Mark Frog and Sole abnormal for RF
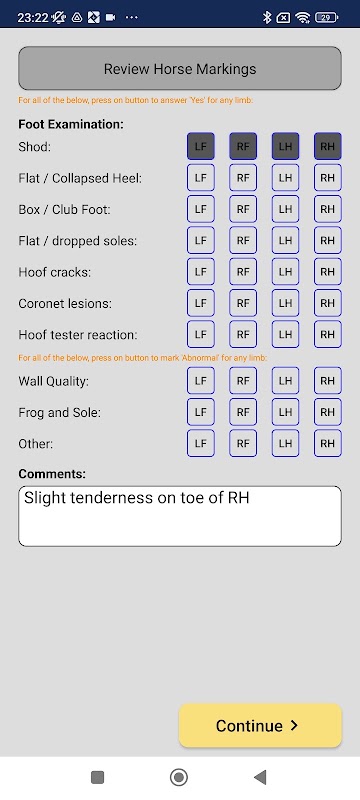360x800 pixels. click(x=243, y=412)
